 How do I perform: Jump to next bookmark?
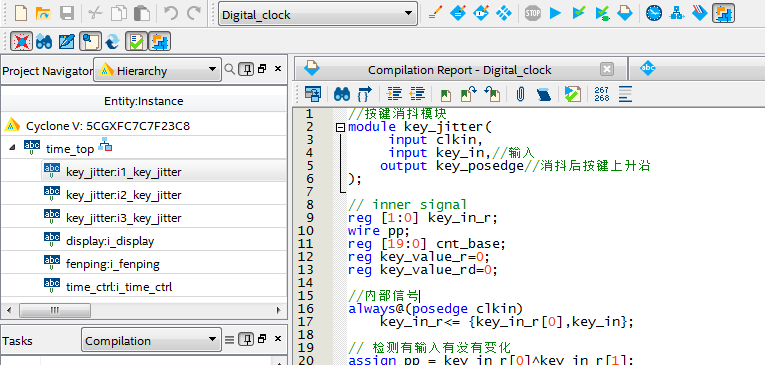coord(468,94)
